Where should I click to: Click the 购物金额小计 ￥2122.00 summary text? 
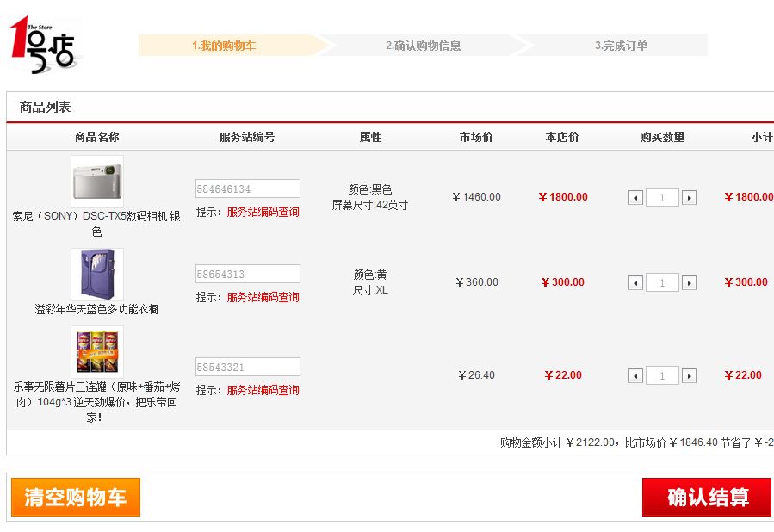pos(557,442)
